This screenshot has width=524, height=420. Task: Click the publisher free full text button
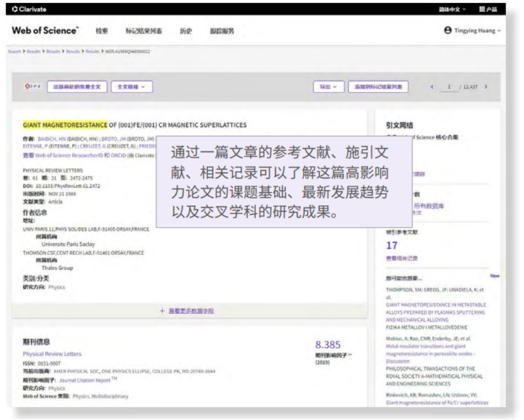point(77,87)
